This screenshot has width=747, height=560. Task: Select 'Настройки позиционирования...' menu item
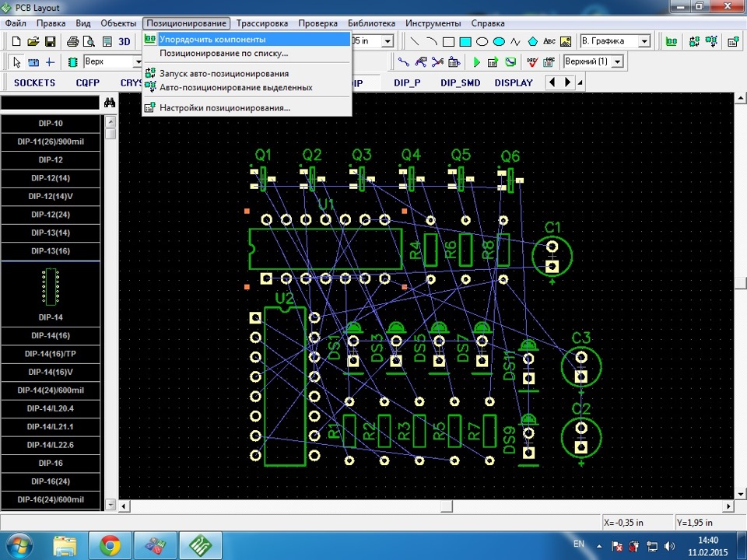[224, 108]
